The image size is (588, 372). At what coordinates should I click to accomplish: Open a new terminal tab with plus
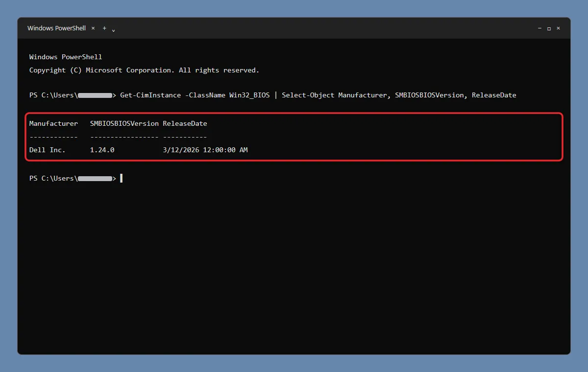point(104,28)
